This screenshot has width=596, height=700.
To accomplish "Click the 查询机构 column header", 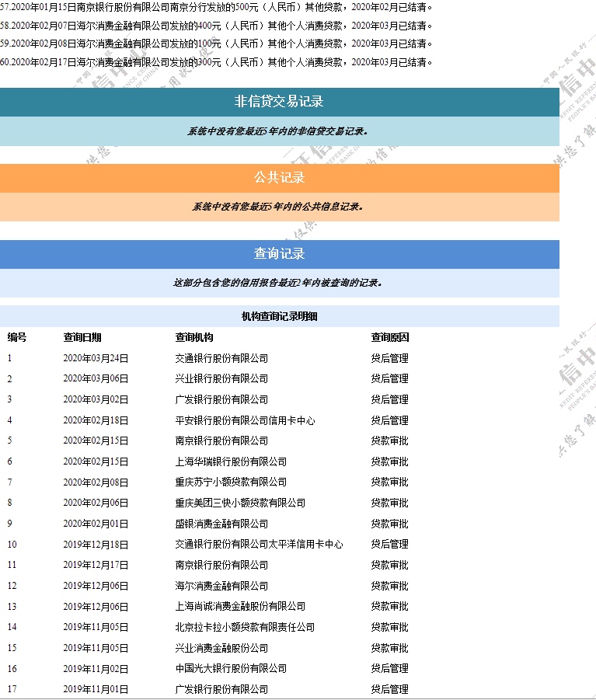I will [x=194, y=337].
